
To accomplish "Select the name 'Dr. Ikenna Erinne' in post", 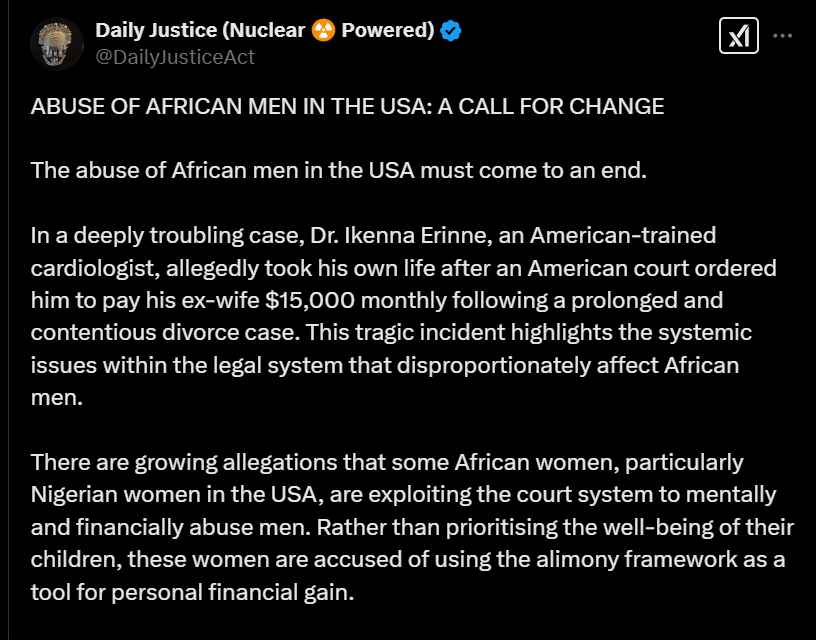I will 401,235.
